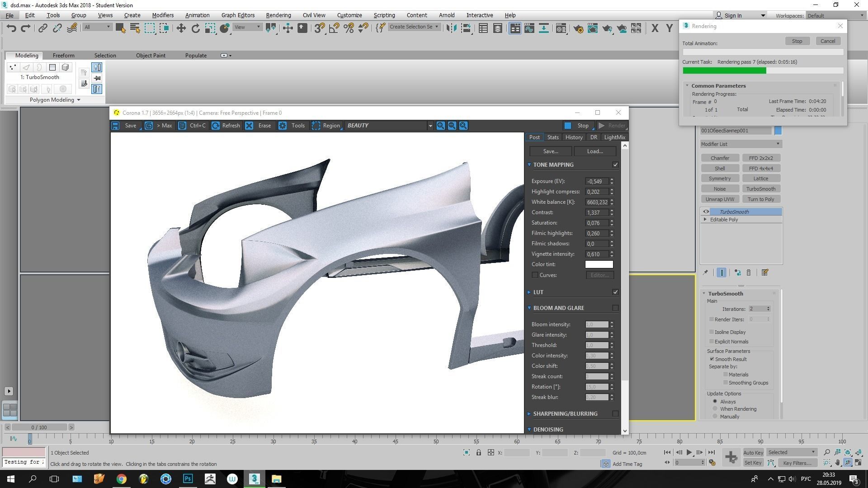Screen dimensions: 868x488
Task: Click the Undo arrow icon
Action: click(11, 28)
